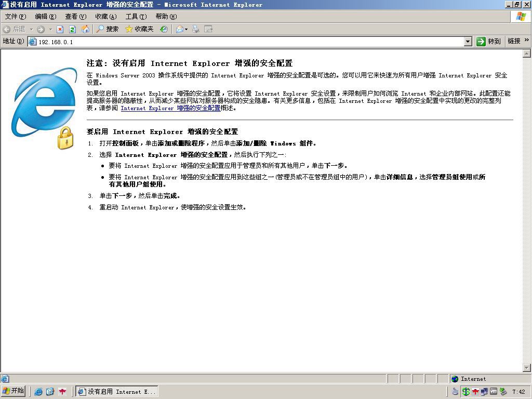Click the scrollbar down arrow
Image resolution: width=532 pixels, height=399 pixels.
pos(527,367)
